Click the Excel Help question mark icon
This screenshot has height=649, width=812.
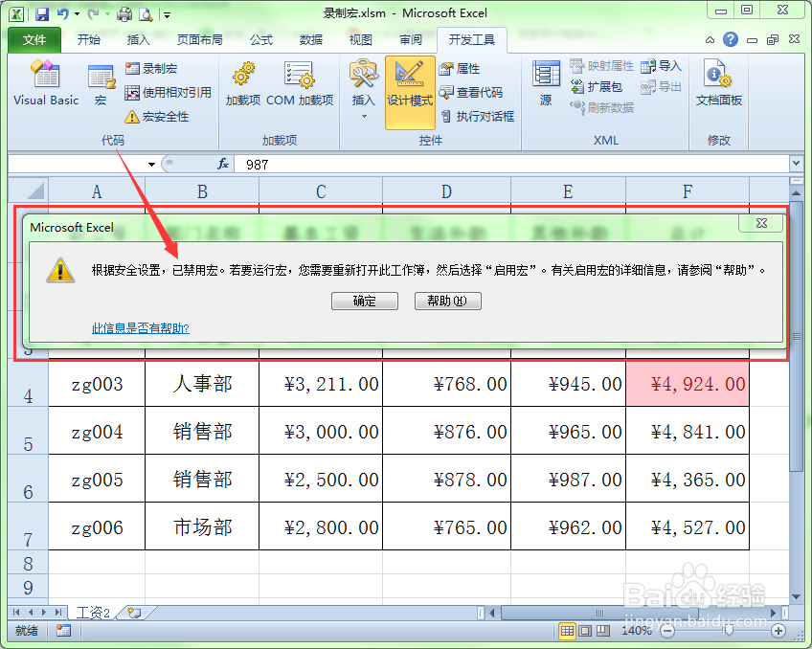731,40
